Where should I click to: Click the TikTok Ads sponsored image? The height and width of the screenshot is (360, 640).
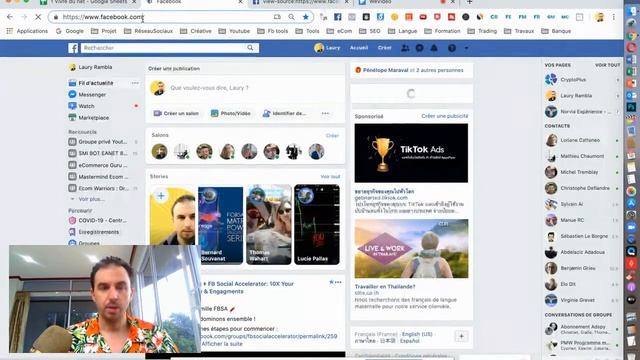point(411,153)
